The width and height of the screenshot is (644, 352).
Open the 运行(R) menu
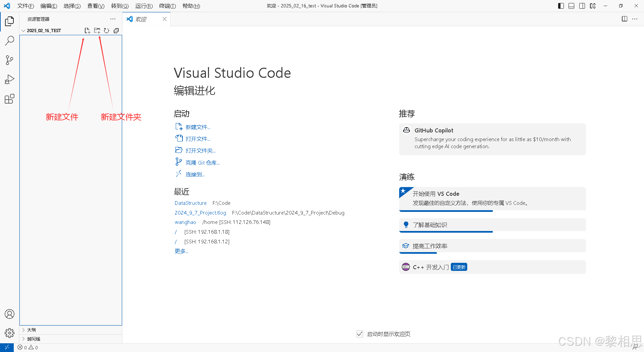tap(144, 6)
